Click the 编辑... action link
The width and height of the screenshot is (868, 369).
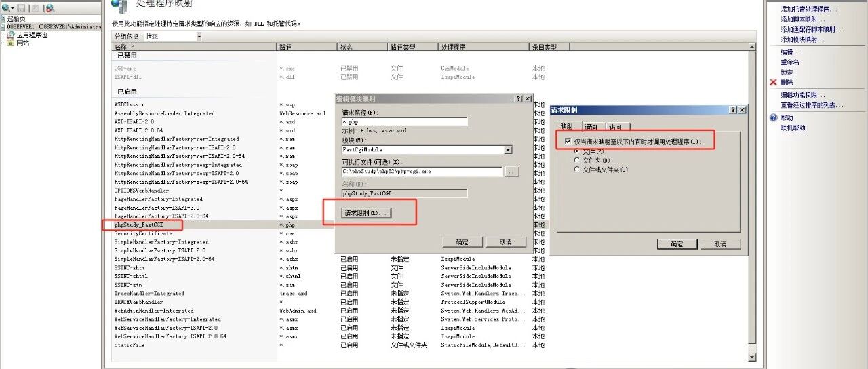click(790, 52)
